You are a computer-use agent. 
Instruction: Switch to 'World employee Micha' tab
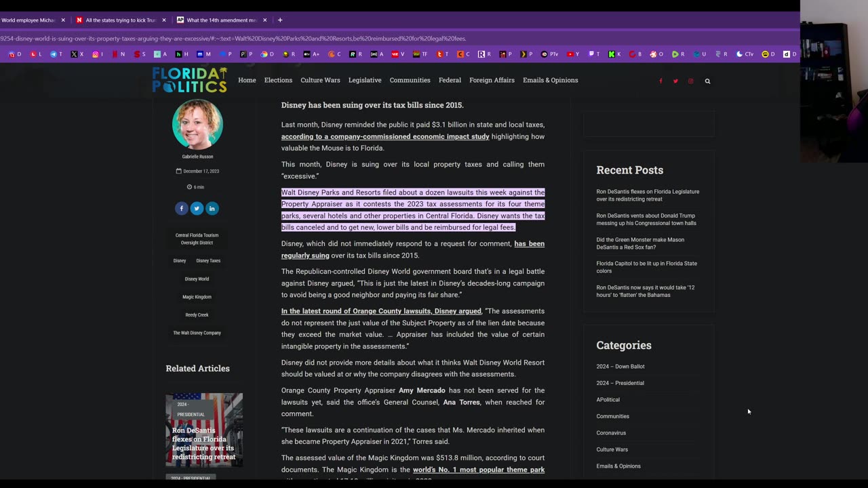pos(28,20)
